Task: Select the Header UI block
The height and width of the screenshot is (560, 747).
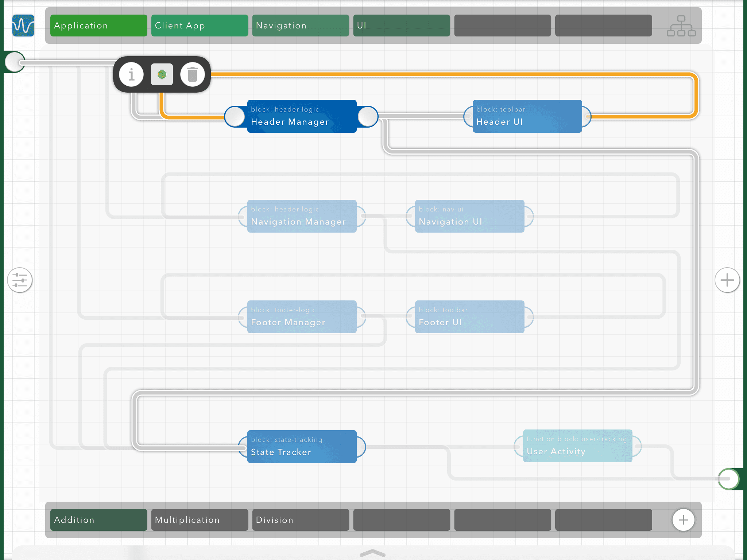Action: (x=527, y=116)
